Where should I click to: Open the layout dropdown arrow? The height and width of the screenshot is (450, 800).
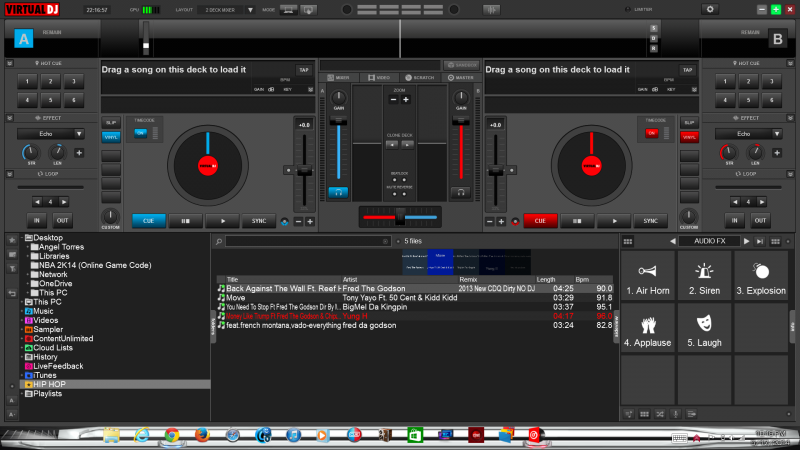coord(250,10)
